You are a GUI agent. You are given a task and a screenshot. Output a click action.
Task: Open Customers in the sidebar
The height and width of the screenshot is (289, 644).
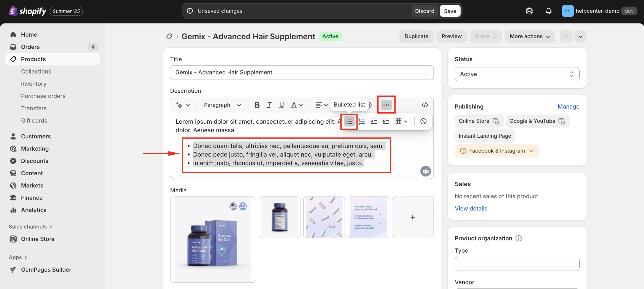36,136
